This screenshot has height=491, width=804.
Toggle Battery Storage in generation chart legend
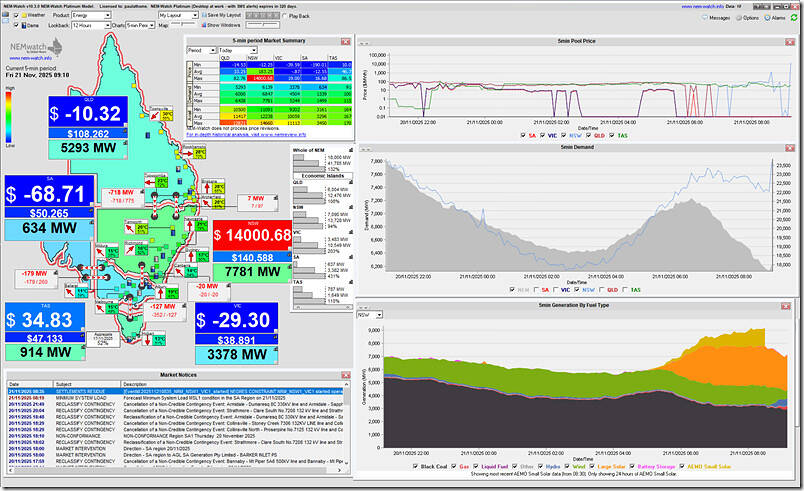(632, 466)
